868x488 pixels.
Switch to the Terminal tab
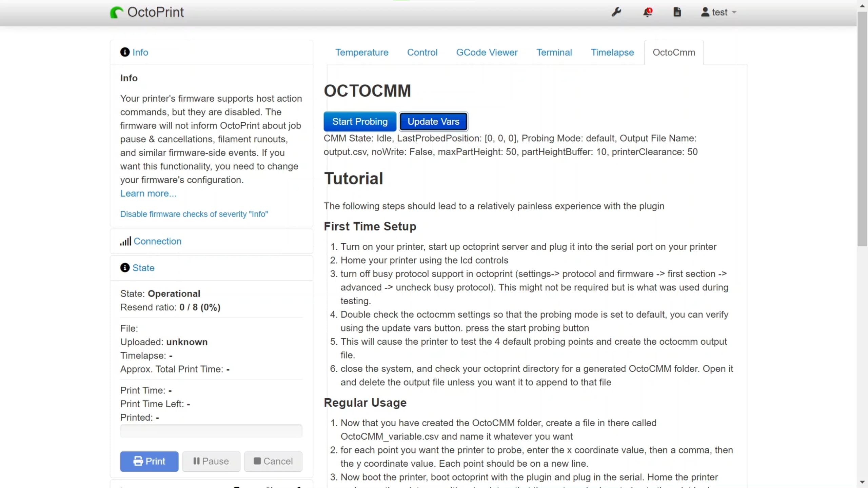(x=554, y=53)
